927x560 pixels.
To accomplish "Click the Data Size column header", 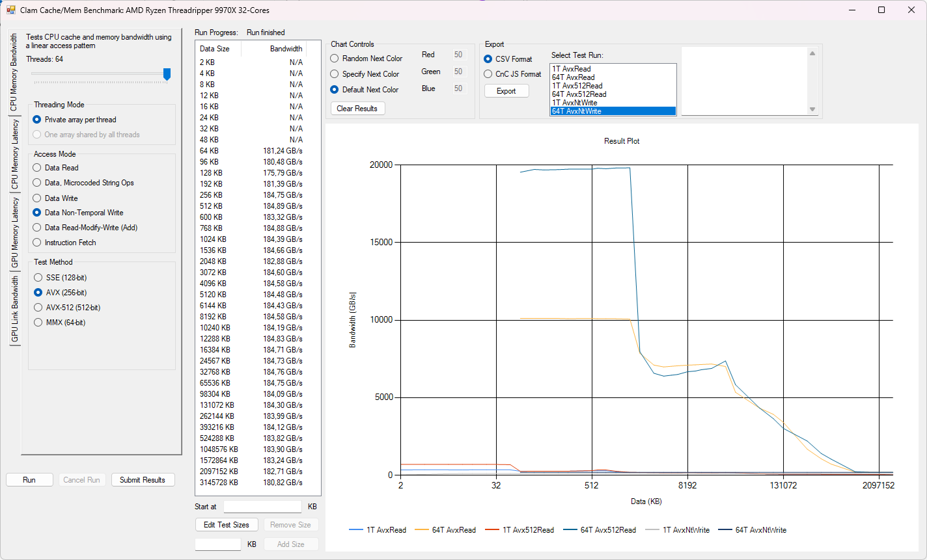I will 218,49.
